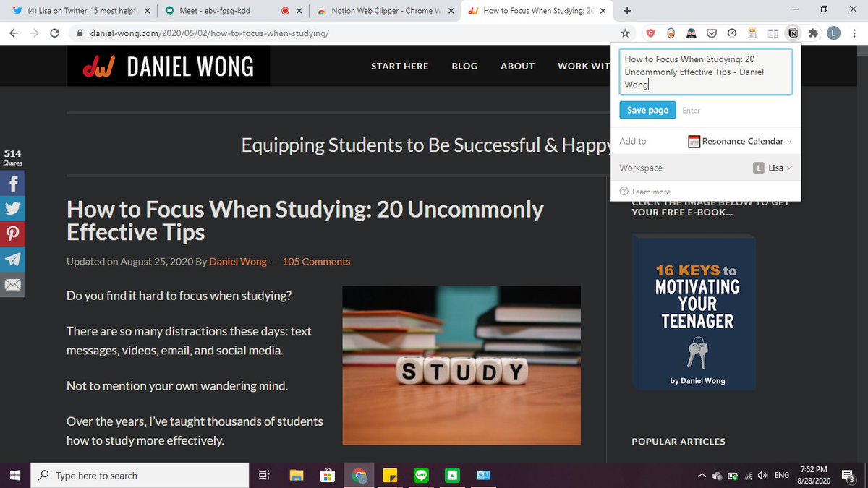The height and width of the screenshot is (488, 868).
Task: Open Sticky Notes from the taskbar
Action: tap(390, 476)
